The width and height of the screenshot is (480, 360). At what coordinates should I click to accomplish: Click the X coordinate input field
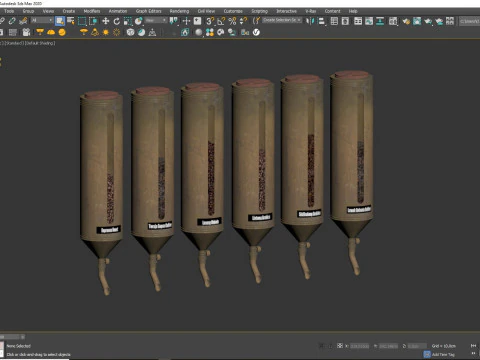coord(359,346)
